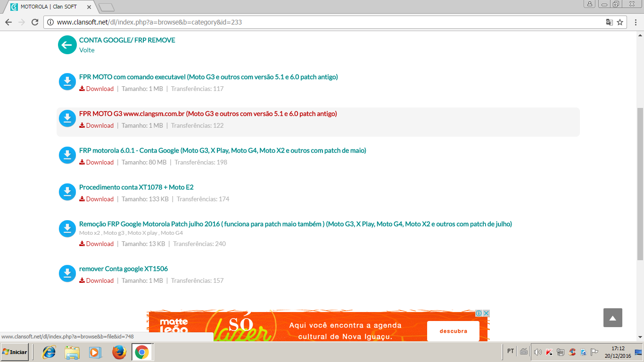
Task: Open CONTA GOOGLE/ FRP REMOVE link
Action: [127, 40]
